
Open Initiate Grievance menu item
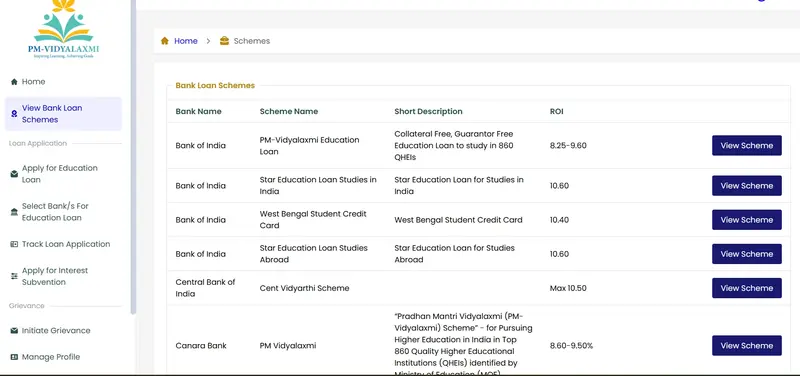(x=63, y=331)
